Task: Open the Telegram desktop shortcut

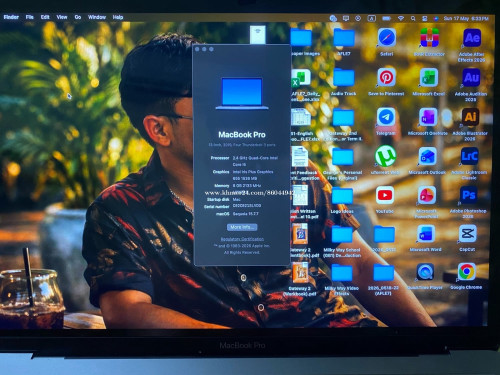Action: tap(386, 117)
